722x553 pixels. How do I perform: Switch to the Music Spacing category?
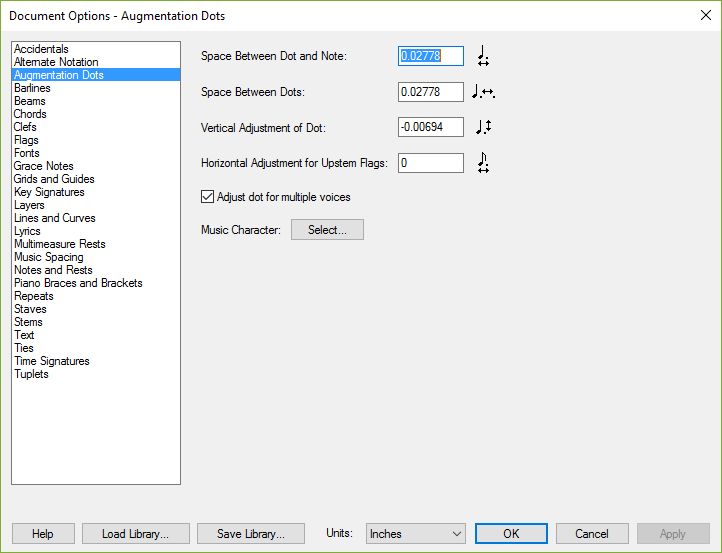coord(49,257)
